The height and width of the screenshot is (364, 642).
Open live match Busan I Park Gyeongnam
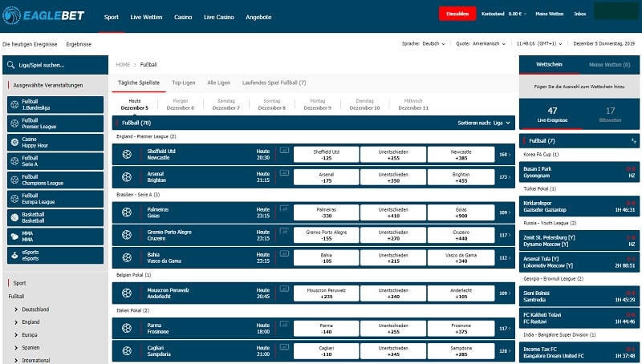click(579, 172)
